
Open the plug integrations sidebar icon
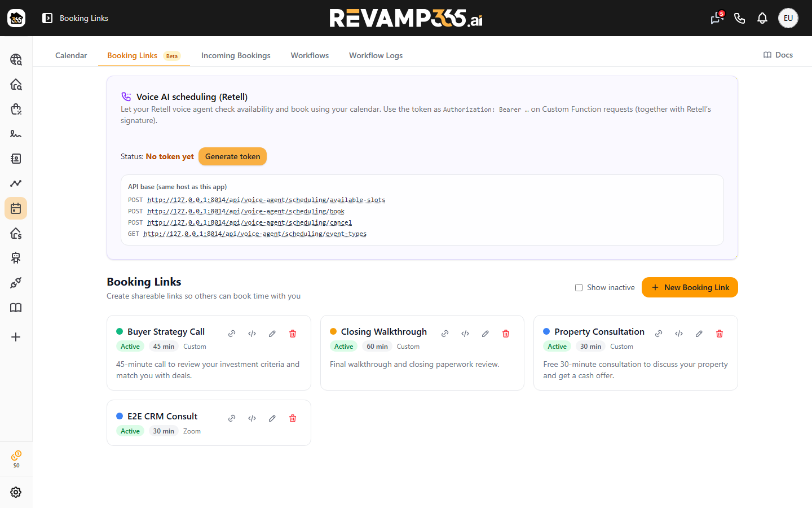pyautogui.click(x=16, y=283)
